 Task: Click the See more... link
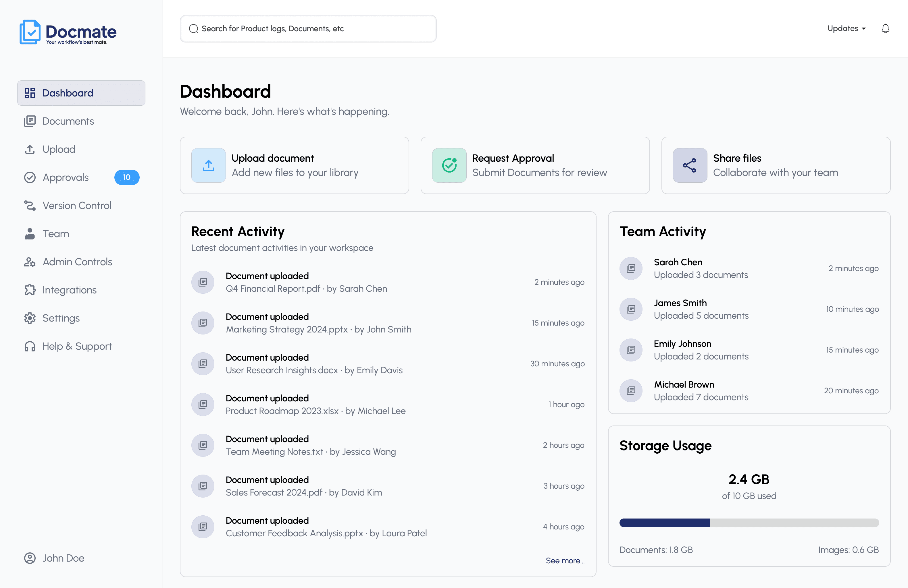pyautogui.click(x=565, y=560)
